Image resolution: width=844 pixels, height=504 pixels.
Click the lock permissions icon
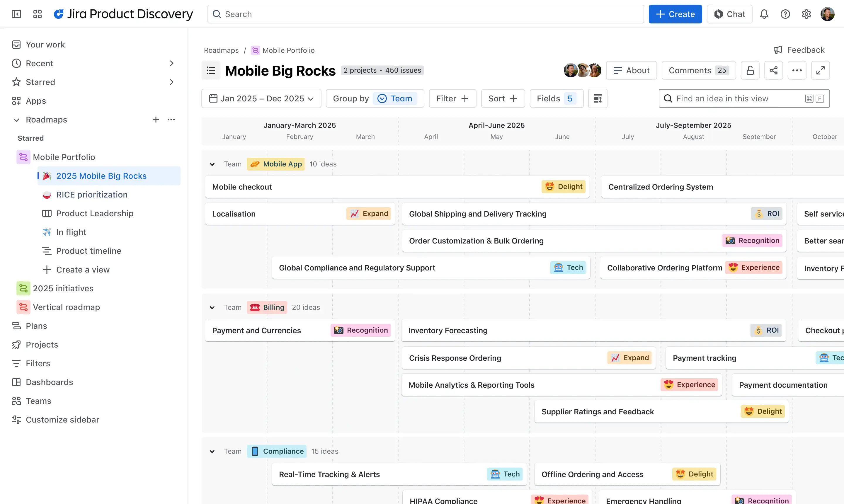coord(750,70)
